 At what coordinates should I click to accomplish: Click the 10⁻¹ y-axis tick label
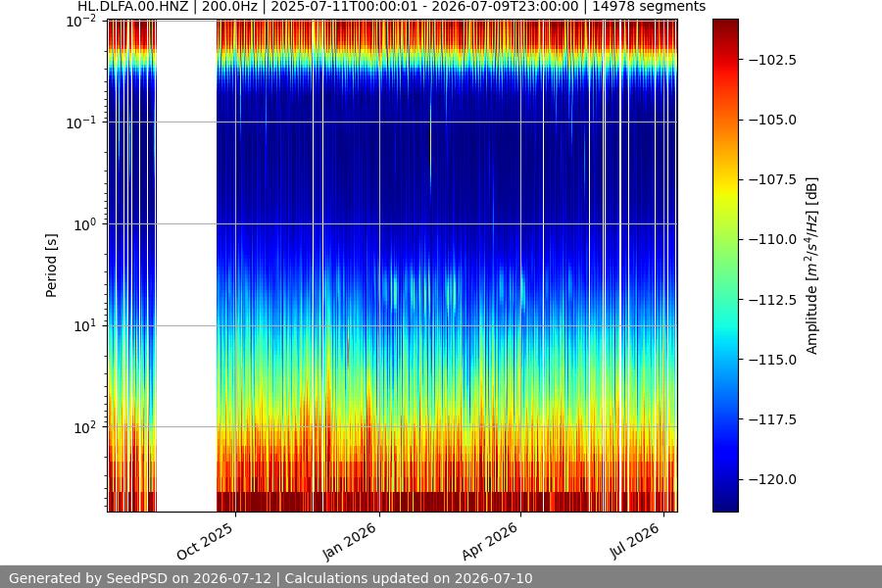point(81,123)
